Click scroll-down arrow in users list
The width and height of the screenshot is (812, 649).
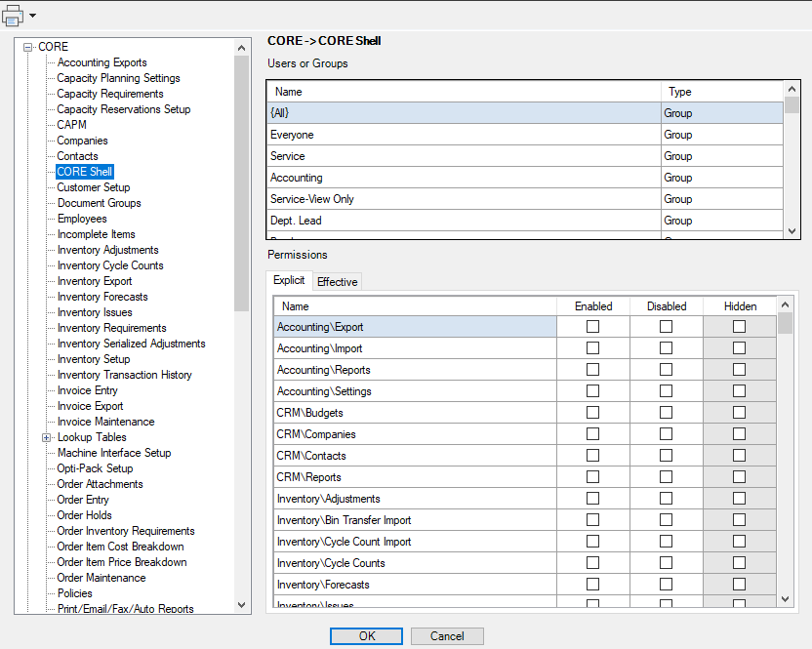(792, 231)
